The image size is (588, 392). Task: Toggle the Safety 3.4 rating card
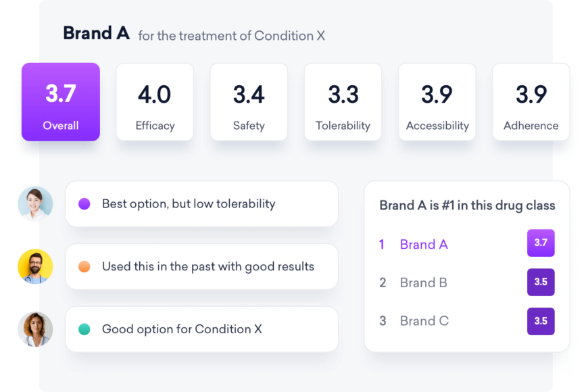pos(249,102)
